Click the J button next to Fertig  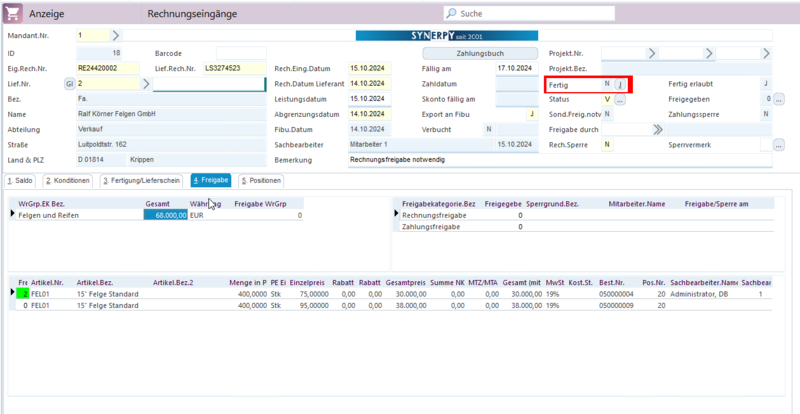[x=620, y=85]
